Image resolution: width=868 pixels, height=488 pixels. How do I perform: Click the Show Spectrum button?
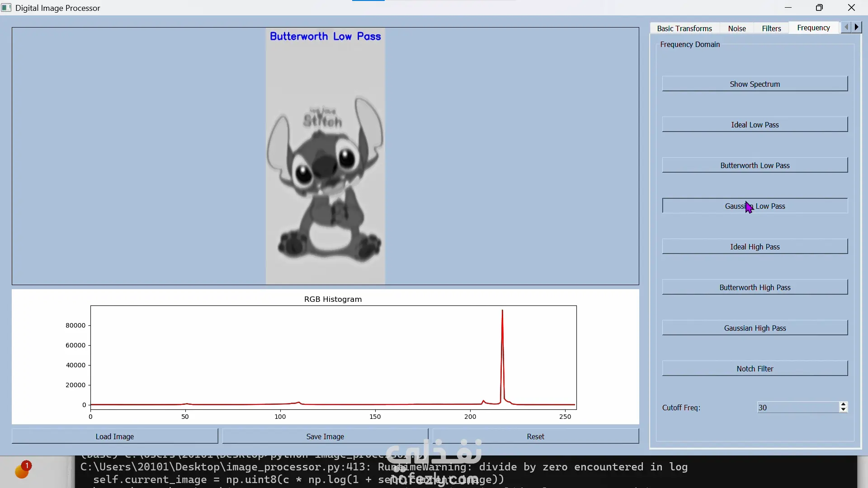tap(755, 84)
